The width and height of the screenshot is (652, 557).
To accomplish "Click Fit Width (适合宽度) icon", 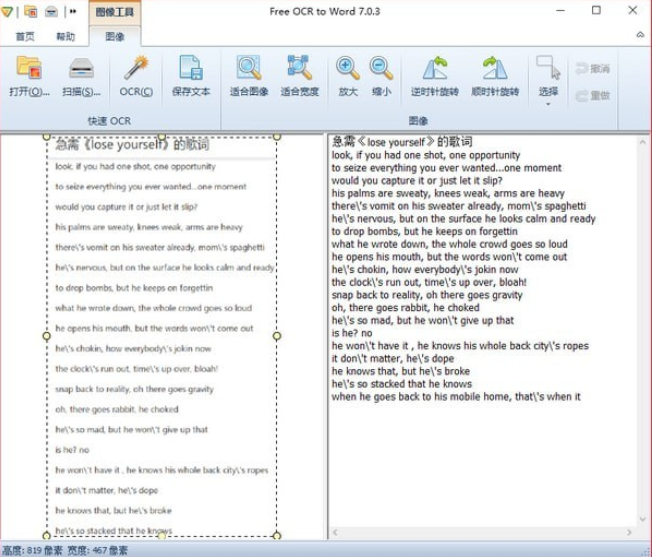I will tap(299, 67).
